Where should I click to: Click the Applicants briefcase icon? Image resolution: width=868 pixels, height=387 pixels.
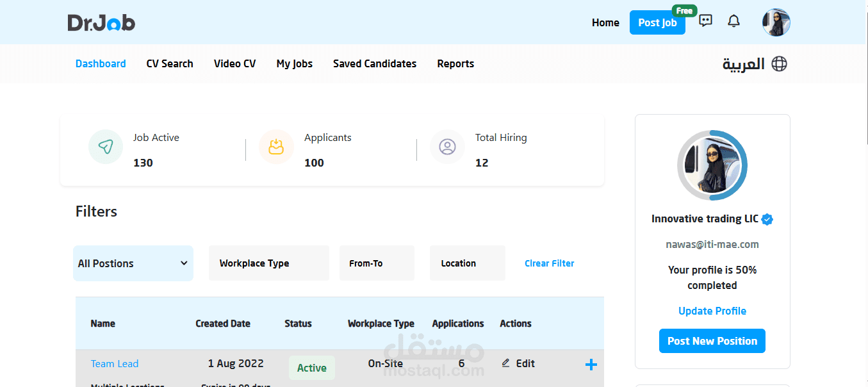click(276, 147)
